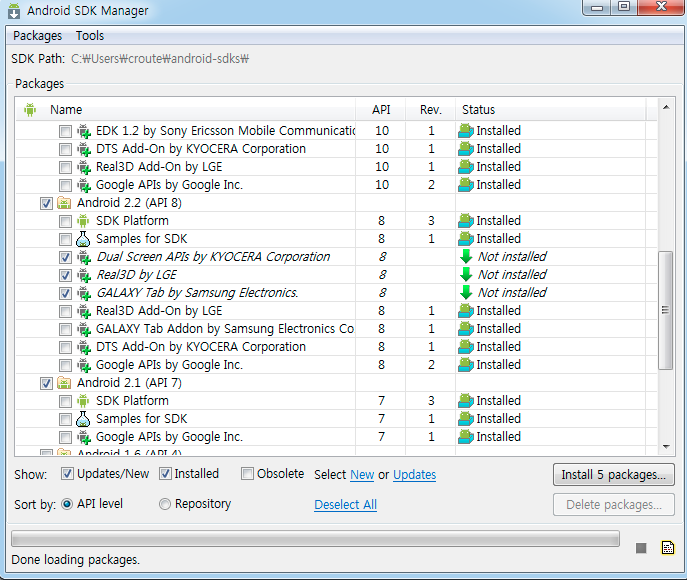This screenshot has height=580, width=687.
Task: Open the log window icon at bottom right
Action: tap(668, 547)
